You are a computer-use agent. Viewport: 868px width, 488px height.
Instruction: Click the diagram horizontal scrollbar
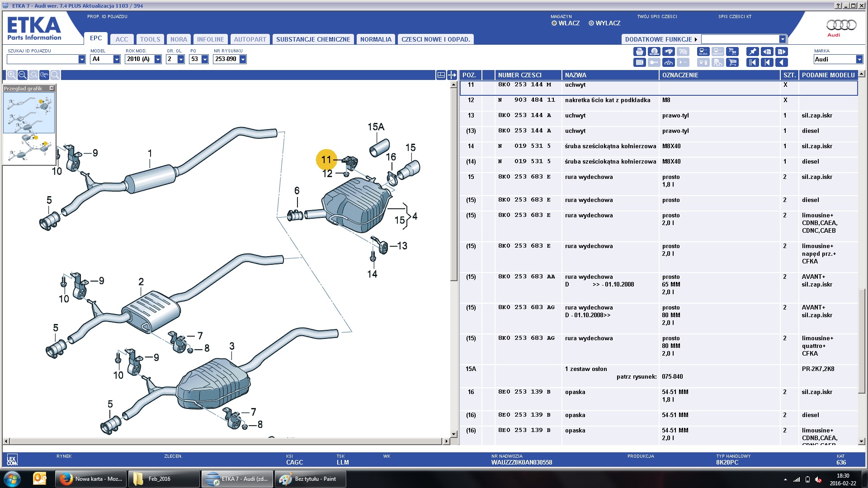[x=227, y=441]
